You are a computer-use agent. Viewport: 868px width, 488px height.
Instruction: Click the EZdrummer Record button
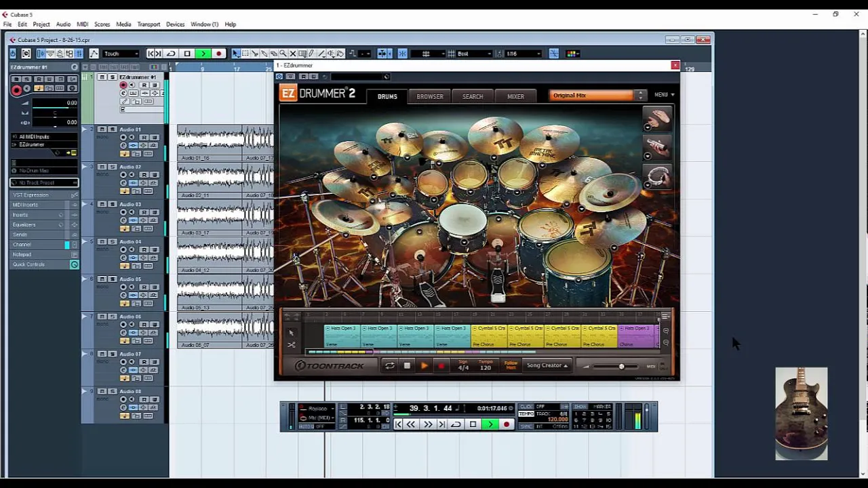pyautogui.click(x=441, y=366)
